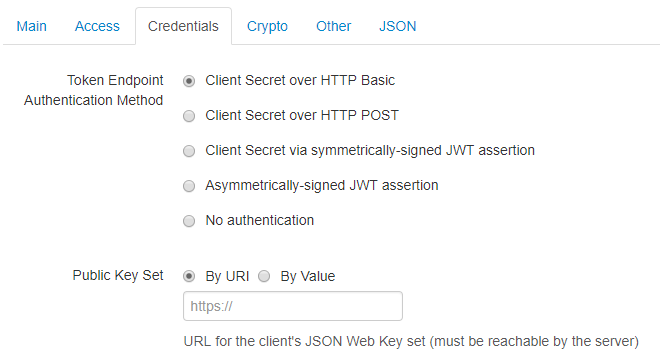This screenshot has width=660, height=360.
Task: Select symmetrically-signed JWT assertion radio button
Action: [x=189, y=151]
